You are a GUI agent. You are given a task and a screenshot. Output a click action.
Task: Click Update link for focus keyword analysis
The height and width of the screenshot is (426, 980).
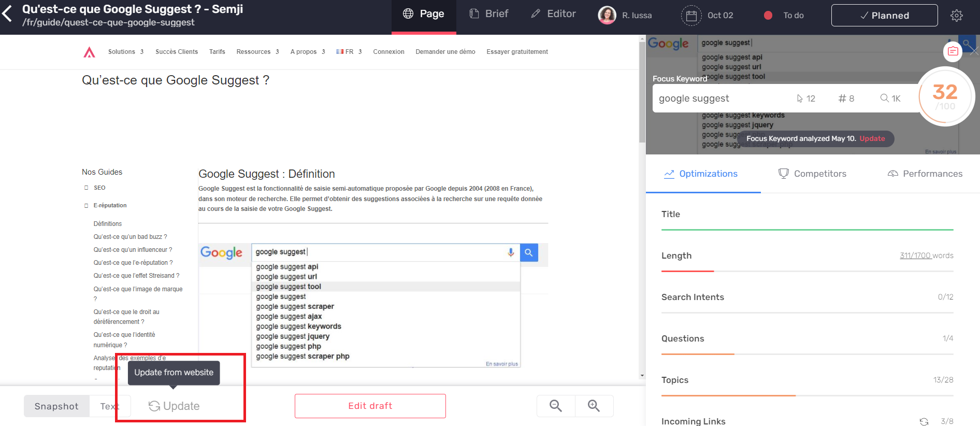click(x=872, y=139)
